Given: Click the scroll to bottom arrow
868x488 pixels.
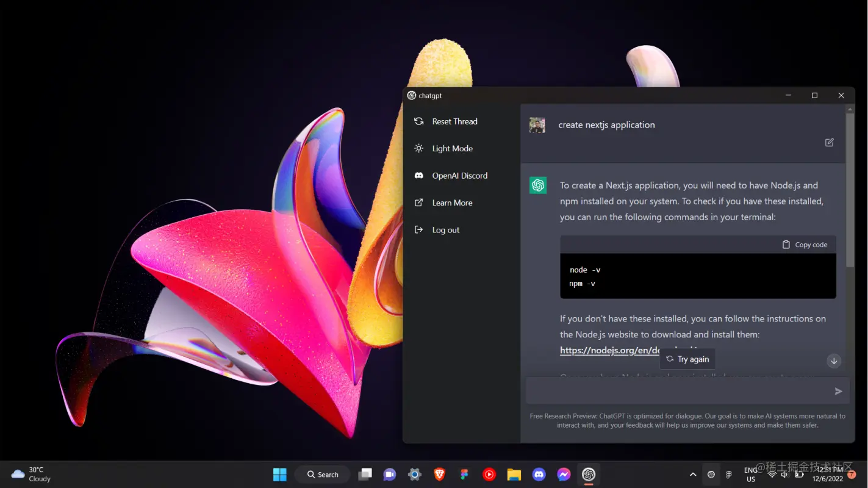Looking at the screenshot, I should (x=834, y=361).
